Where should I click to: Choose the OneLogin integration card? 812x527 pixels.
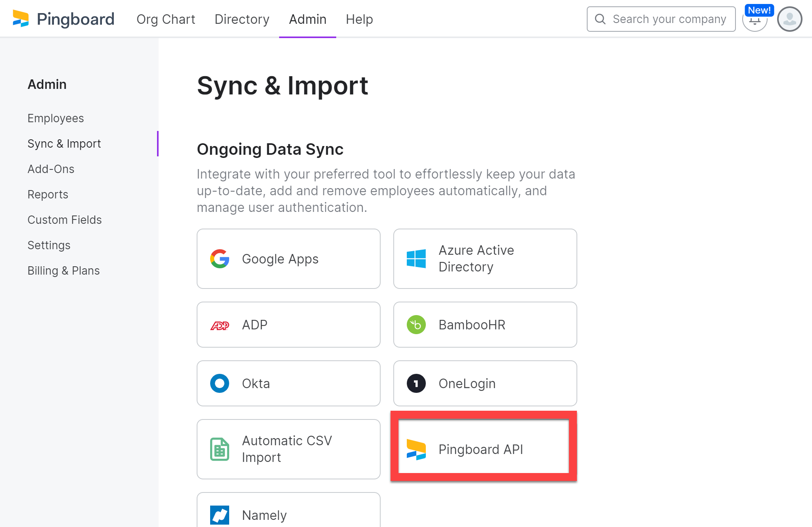pyautogui.click(x=485, y=383)
